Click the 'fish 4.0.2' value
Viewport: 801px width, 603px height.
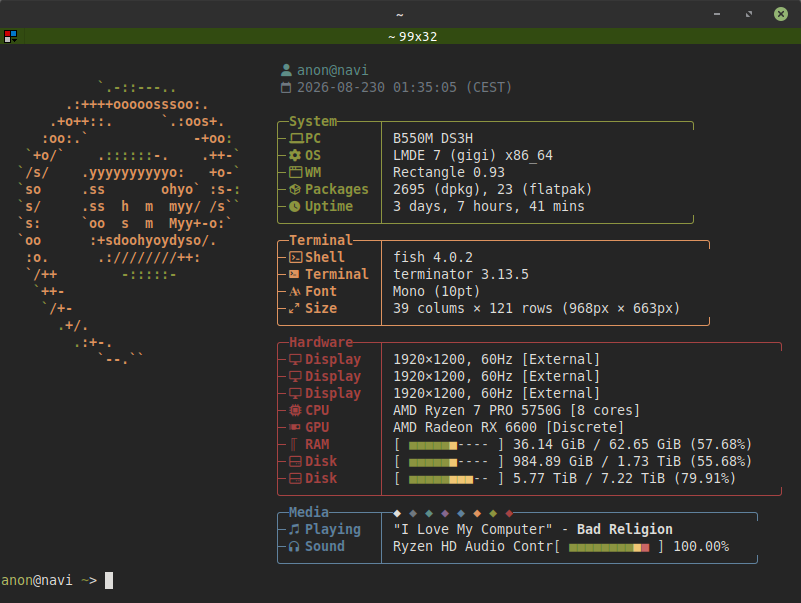click(433, 257)
